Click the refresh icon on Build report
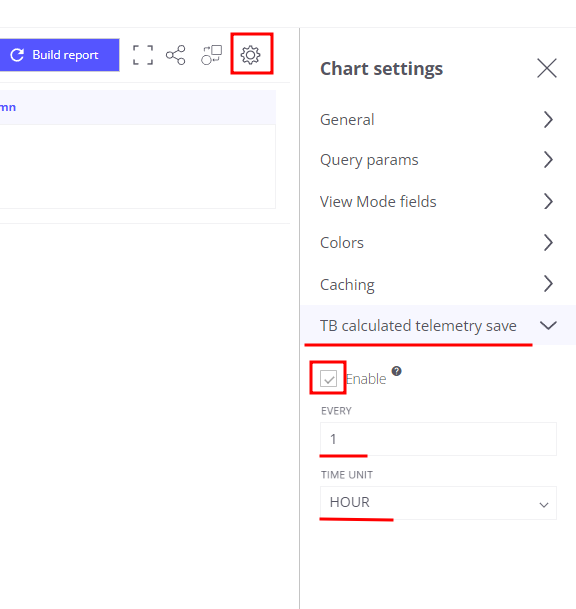The image size is (576, 609). tap(17, 55)
